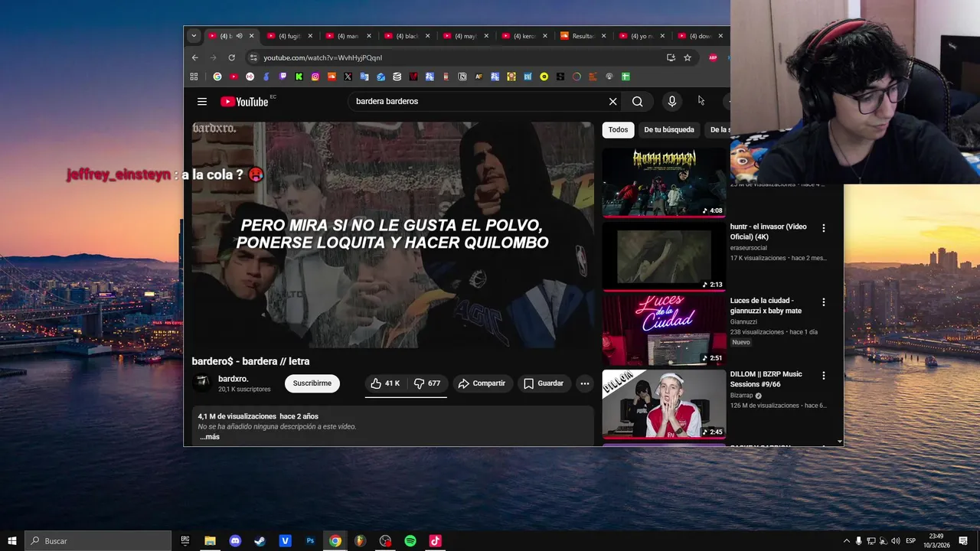Open the ABP adblock extension

(713, 57)
